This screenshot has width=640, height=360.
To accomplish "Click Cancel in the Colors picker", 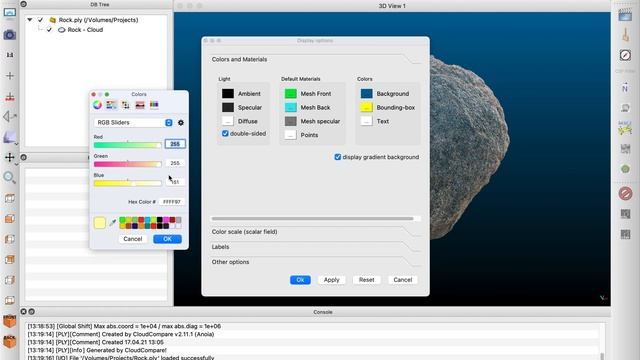I will [133, 239].
